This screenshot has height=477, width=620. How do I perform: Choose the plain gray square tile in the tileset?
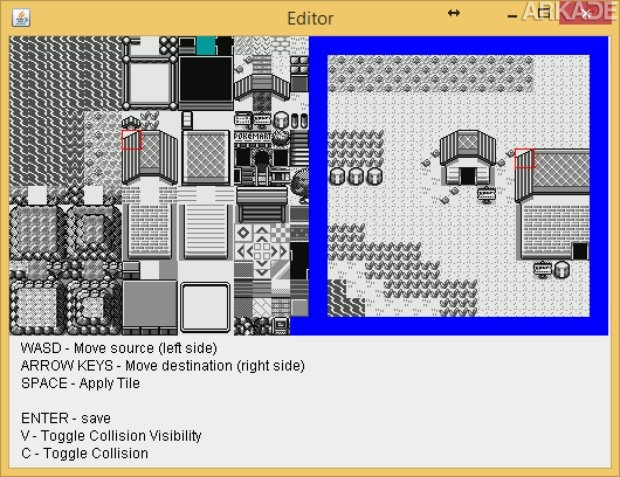tap(149, 304)
